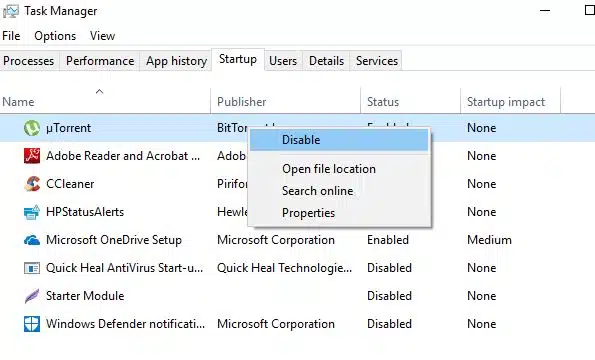Click the Starter Module feather icon
The width and height of the screenshot is (595, 360).
32,296
